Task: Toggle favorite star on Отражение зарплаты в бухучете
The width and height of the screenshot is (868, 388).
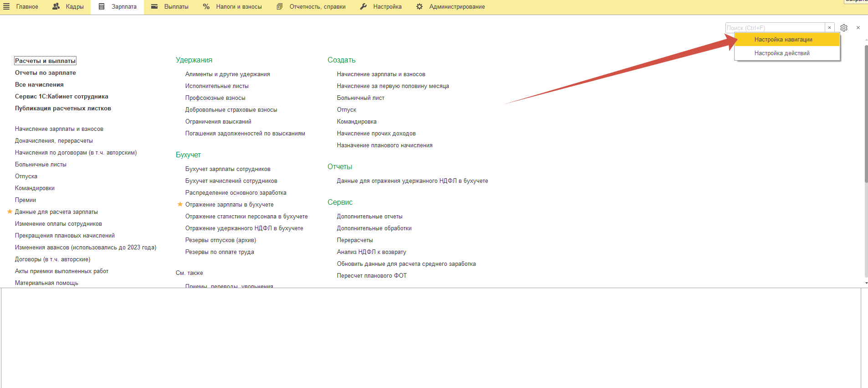Action: tap(180, 204)
